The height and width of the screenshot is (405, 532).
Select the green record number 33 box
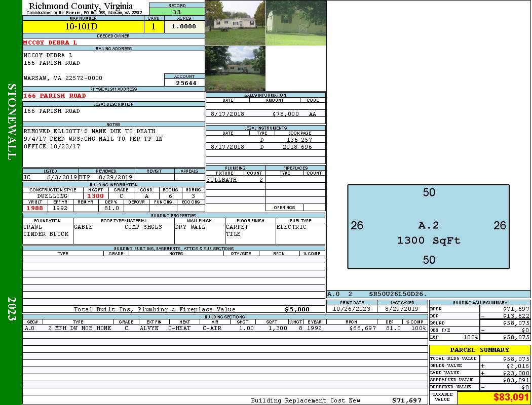(177, 12)
